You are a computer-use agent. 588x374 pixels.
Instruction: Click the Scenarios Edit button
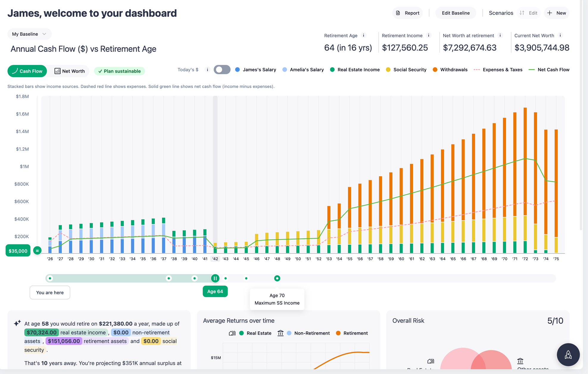pos(528,13)
